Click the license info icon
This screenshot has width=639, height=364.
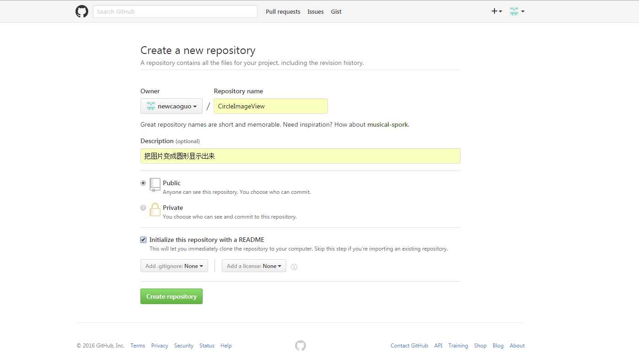click(294, 267)
